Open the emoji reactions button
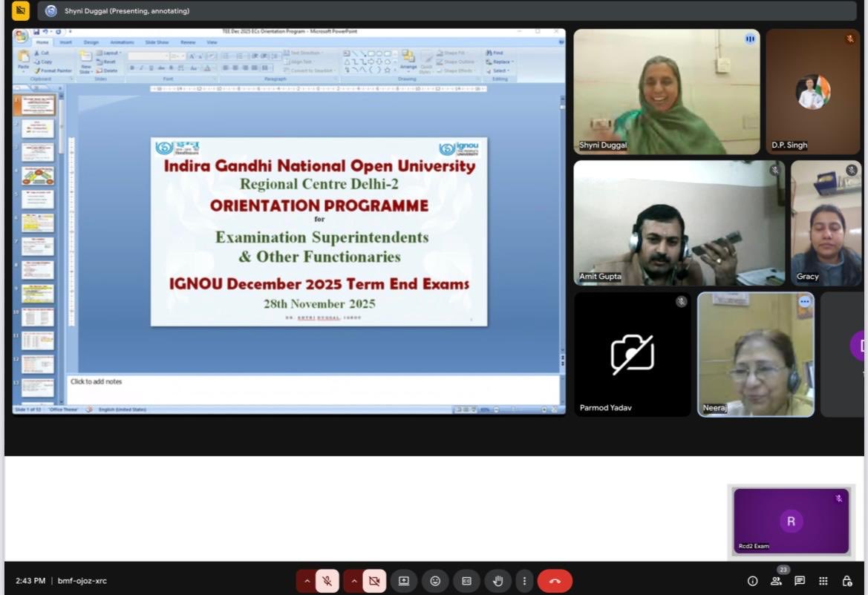The width and height of the screenshot is (868, 595). click(x=435, y=581)
